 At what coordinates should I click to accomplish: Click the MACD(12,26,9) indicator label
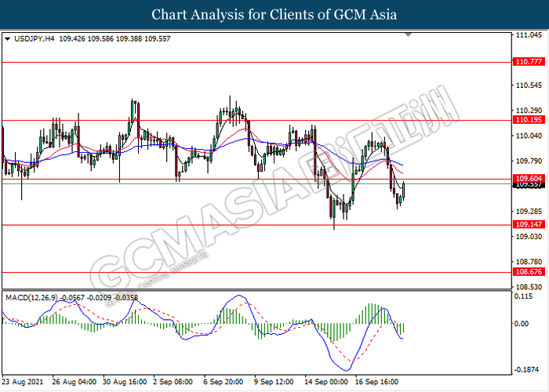tap(31, 298)
